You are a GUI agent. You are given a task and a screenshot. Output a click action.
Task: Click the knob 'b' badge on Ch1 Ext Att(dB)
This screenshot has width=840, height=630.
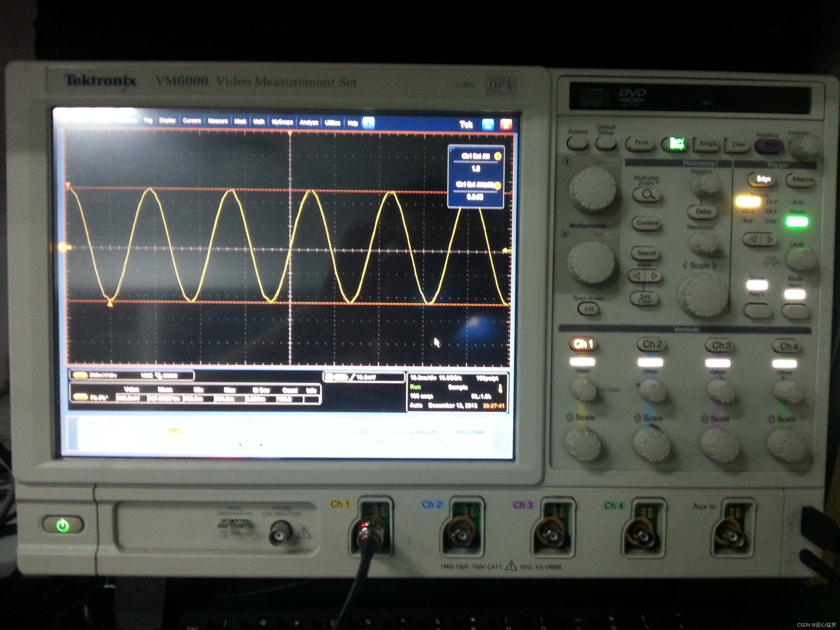click(498, 185)
